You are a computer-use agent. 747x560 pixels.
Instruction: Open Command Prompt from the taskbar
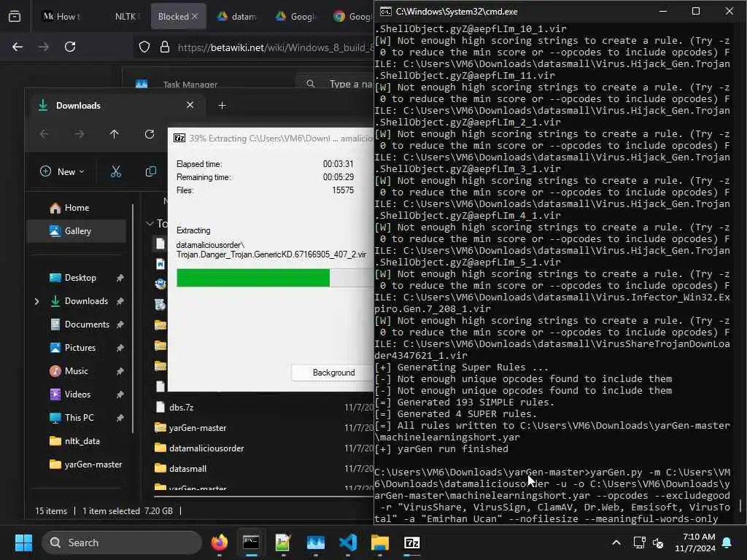251,542
